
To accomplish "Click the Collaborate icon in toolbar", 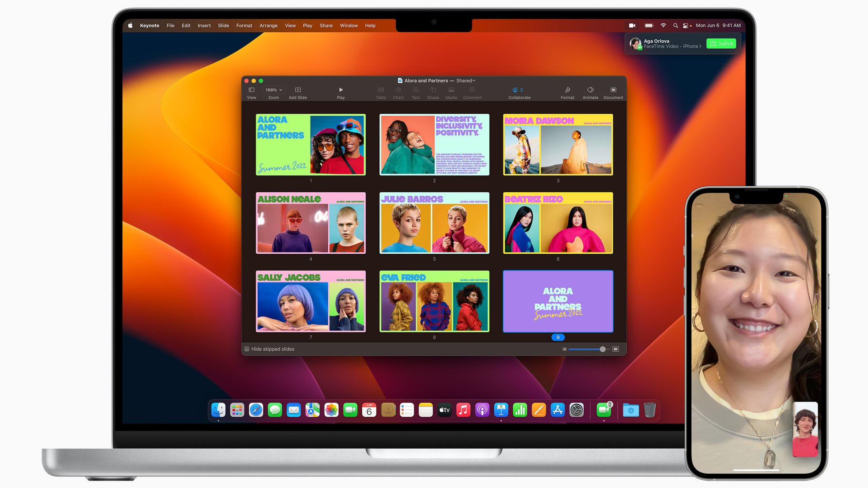I will (517, 90).
